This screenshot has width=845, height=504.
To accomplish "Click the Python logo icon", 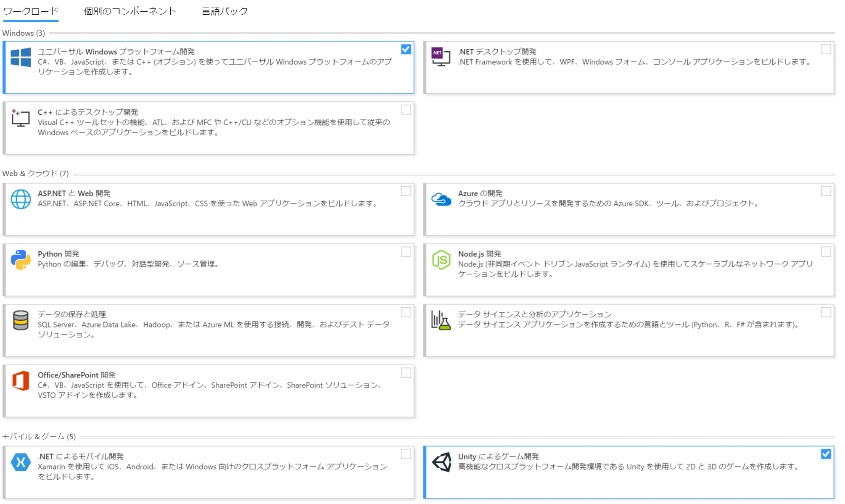I will [21, 259].
